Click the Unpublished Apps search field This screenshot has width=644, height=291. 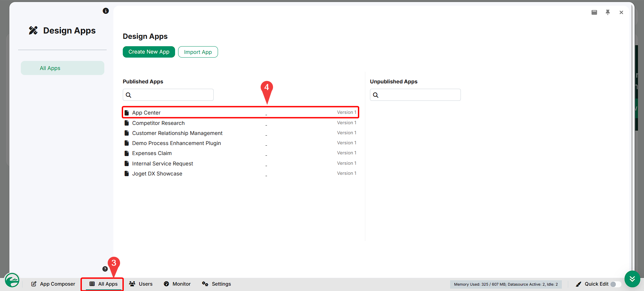(x=415, y=95)
